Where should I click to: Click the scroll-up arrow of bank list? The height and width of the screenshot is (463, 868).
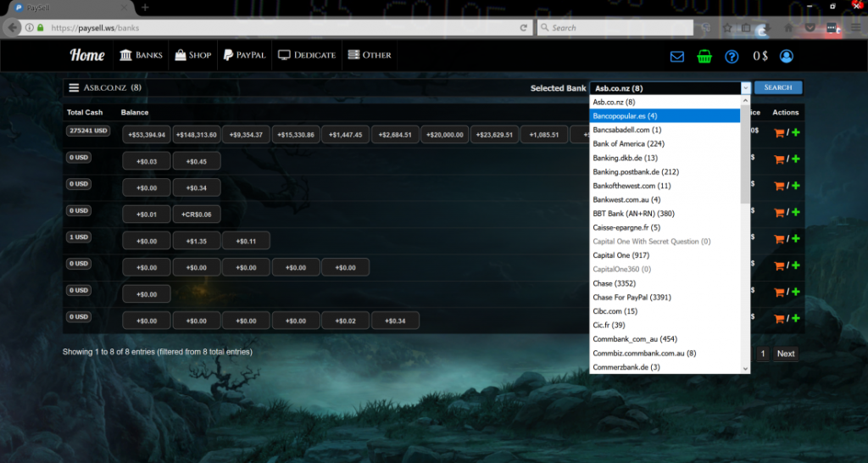[x=745, y=101]
